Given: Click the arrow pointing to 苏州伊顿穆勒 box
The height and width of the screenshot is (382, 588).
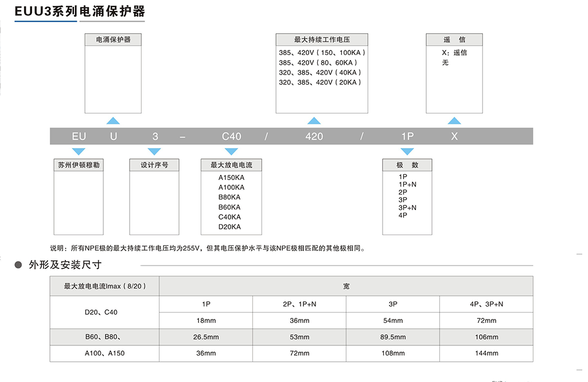Looking at the screenshot, I should [x=79, y=151].
